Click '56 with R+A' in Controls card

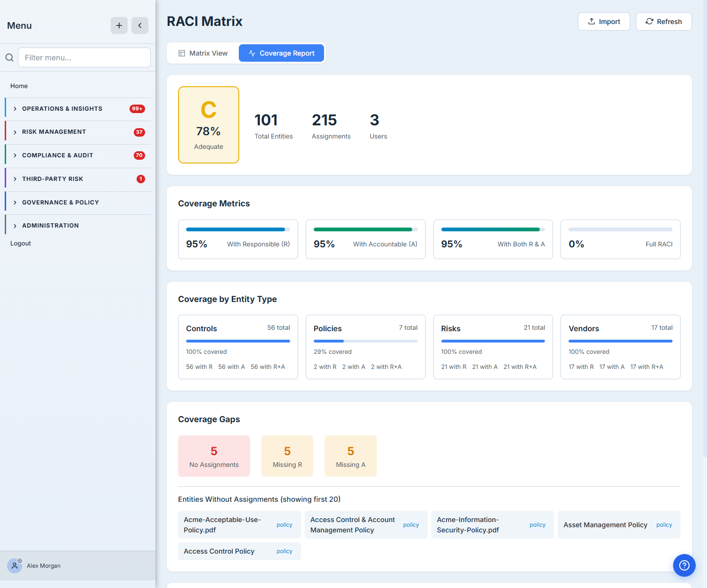[x=268, y=367]
